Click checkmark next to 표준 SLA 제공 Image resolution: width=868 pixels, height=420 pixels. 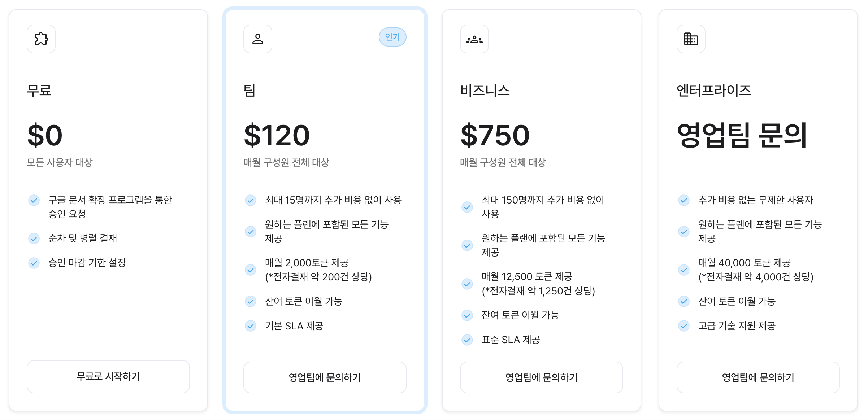coord(467,340)
